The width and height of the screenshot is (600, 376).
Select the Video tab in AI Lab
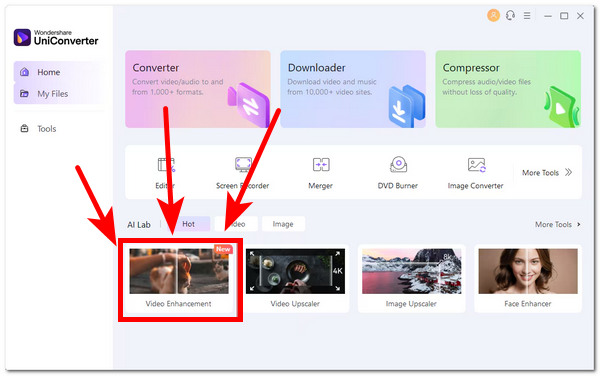click(236, 224)
